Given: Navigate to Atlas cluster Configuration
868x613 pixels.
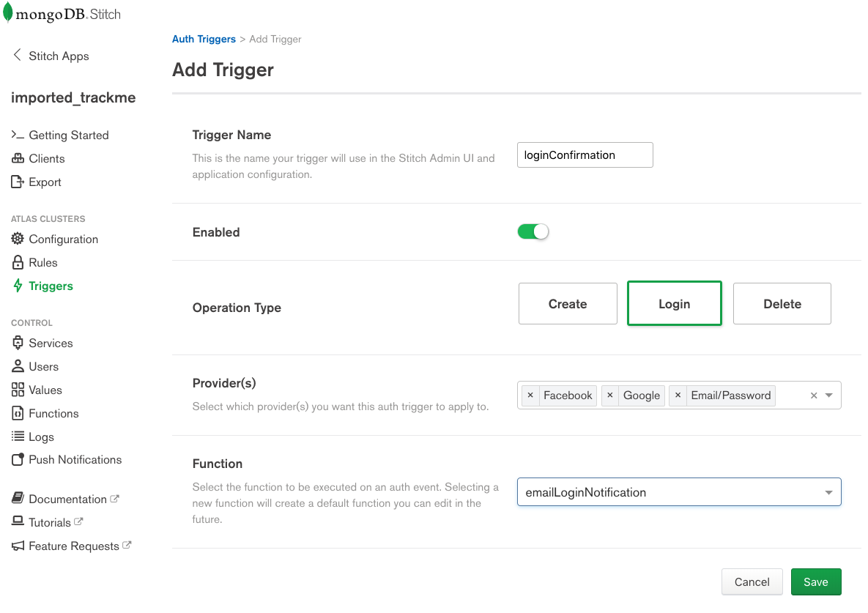Looking at the screenshot, I should click(63, 239).
